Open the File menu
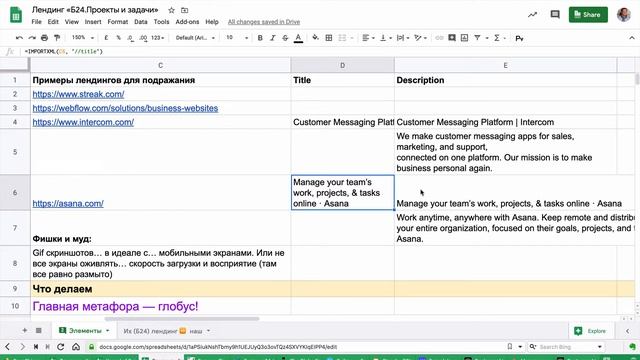The width and height of the screenshot is (640, 360). [36, 22]
